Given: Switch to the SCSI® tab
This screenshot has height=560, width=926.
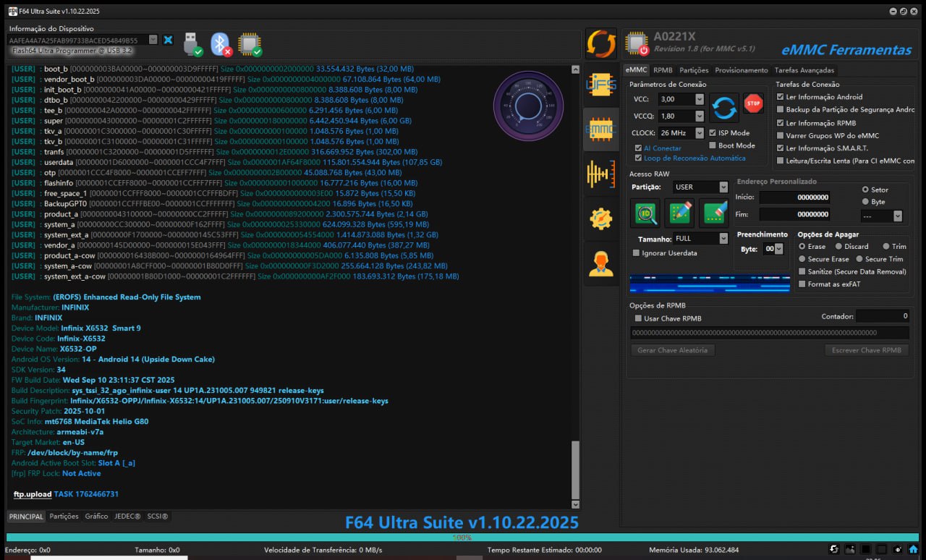Looking at the screenshot, I should [158, 517].
